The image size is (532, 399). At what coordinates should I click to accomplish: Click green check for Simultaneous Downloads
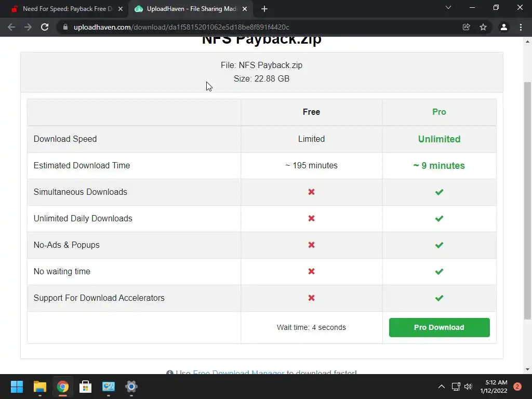pos(439,192)
